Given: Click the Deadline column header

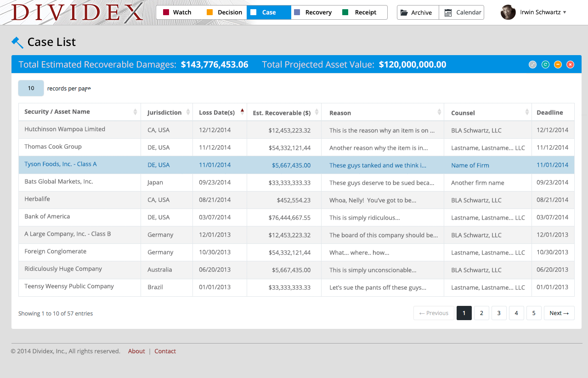Looking at the screenshot, I should [553, 112].
